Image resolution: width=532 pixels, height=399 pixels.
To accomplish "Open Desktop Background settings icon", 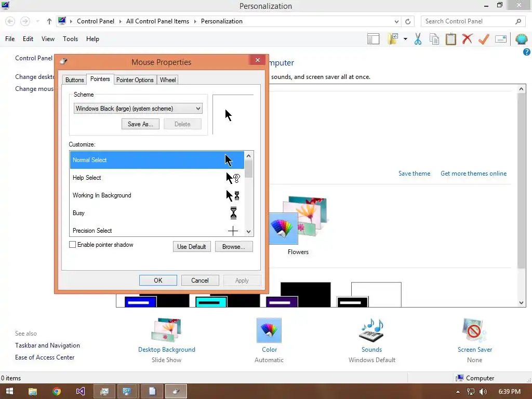I will [x=166, y=330].
